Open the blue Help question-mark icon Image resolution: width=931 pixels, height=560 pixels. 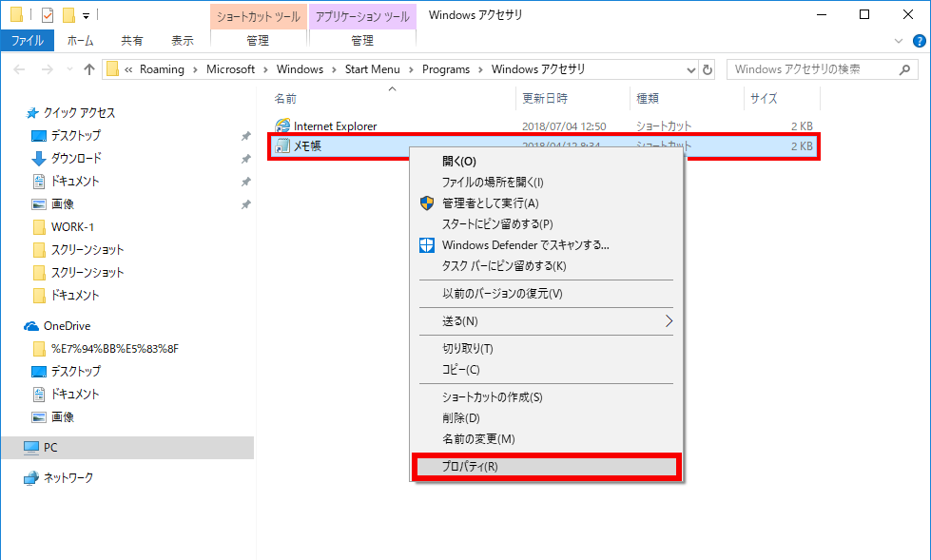pos(920,41)
